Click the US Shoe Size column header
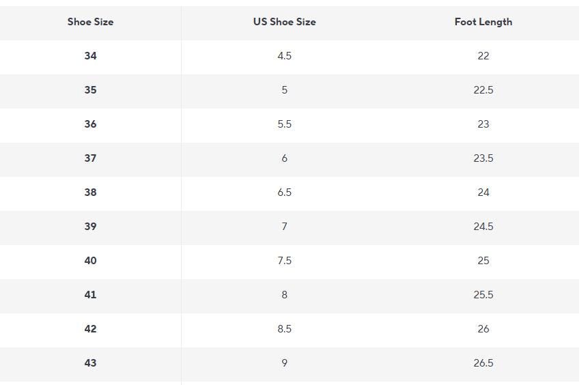The image size is (588, 385). point(284,22)
